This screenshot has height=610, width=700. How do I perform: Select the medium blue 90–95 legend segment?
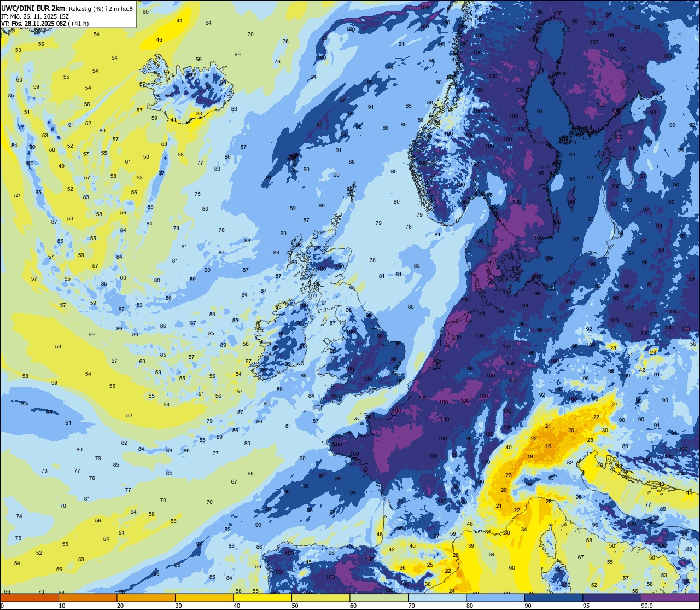[554, 597]
